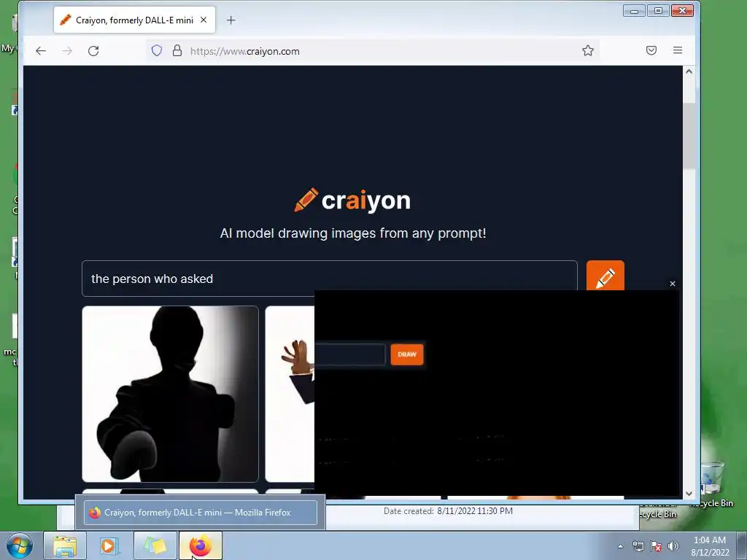
Task: Click the volume speaker tray icon
Action: pyautogui.click(x=673, y=546)
